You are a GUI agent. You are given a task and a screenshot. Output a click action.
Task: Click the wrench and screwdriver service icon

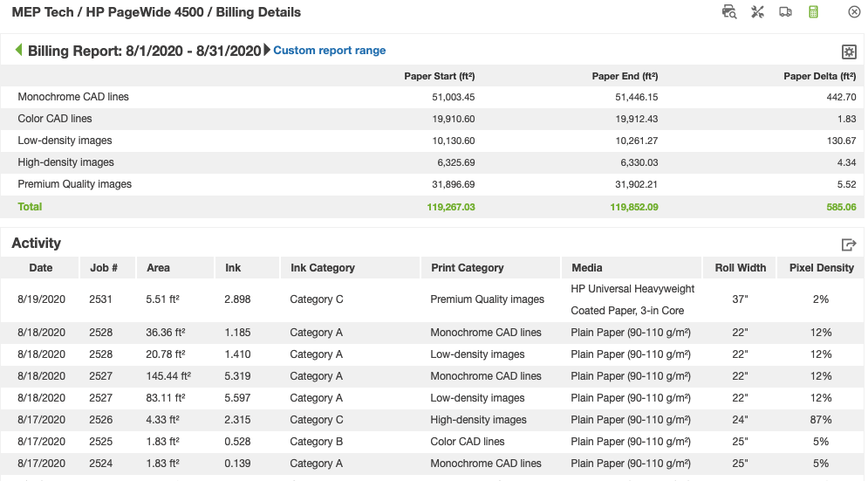click(757, 12)
